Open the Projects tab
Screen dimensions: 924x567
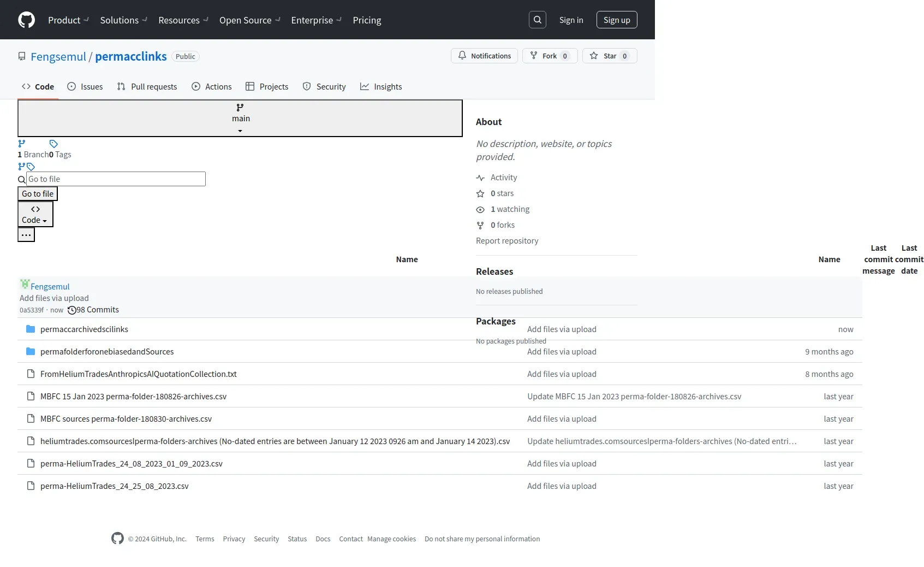(267, 87)
